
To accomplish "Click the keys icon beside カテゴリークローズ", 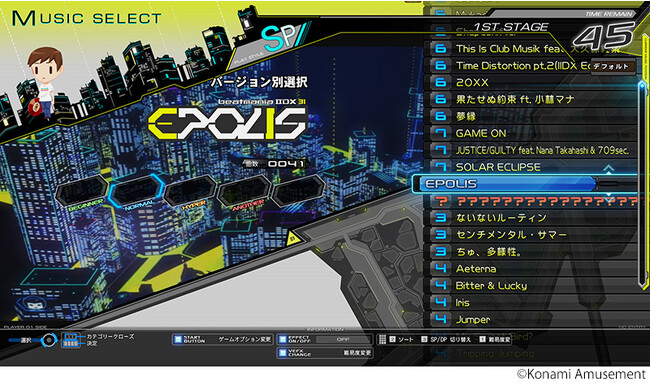I will coord(70,340).
